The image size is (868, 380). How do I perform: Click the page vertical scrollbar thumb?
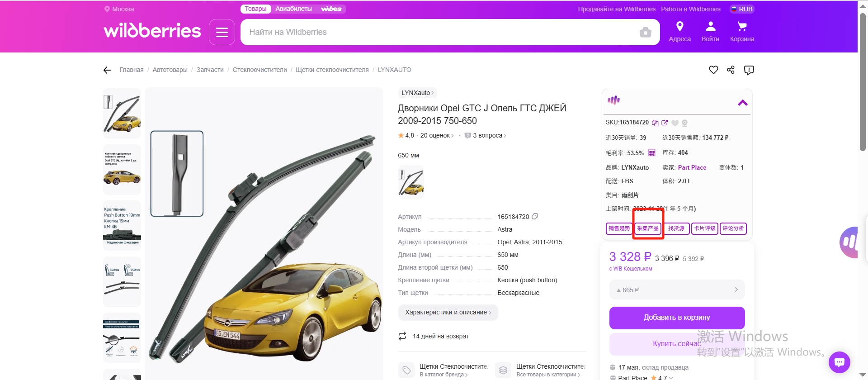[x=863, y=81]
